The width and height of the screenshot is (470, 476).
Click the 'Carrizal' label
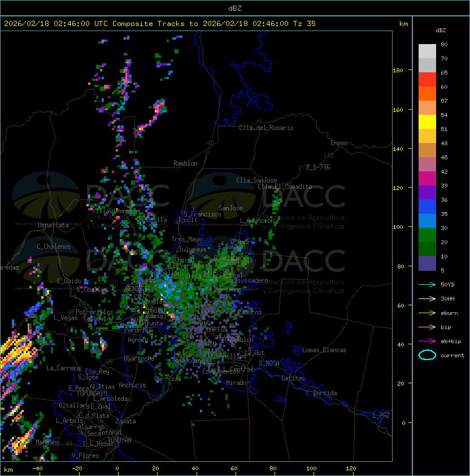168,379
